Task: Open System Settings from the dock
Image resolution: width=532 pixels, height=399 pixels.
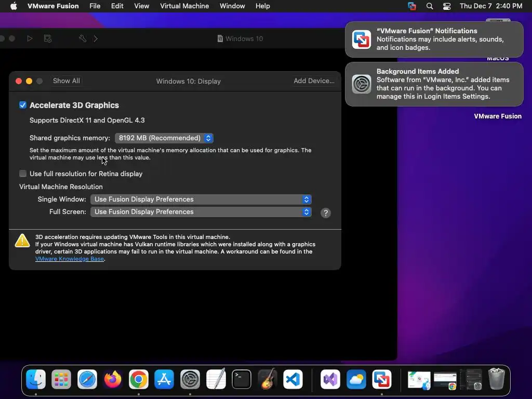Action: [190, 379]
